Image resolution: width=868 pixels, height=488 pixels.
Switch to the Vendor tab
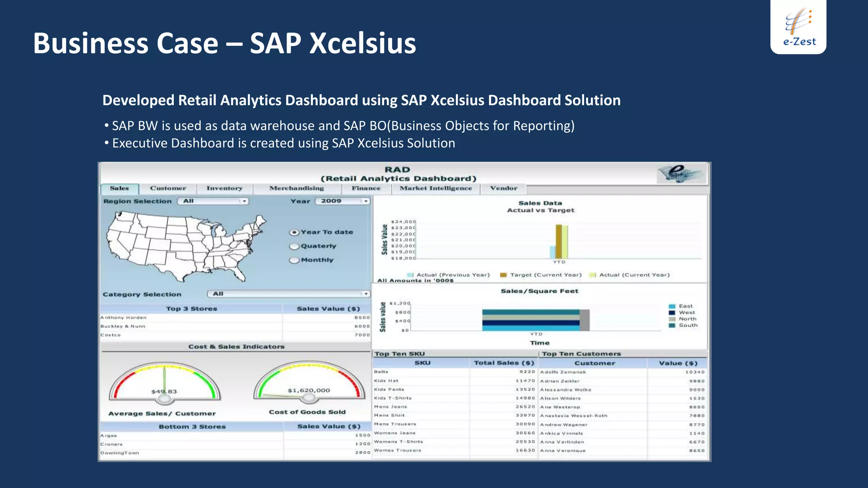[504, 189]
